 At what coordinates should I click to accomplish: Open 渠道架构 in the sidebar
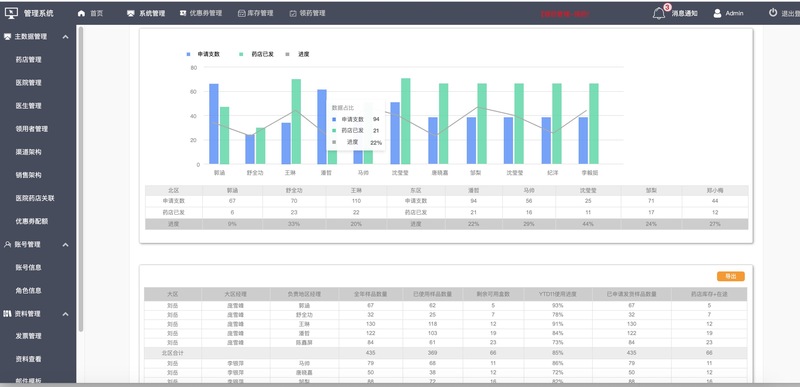pos(29,152)
